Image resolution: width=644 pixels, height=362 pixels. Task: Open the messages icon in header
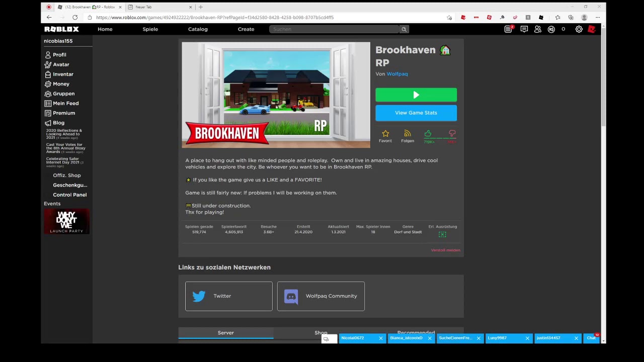click(x=524, y=29)
